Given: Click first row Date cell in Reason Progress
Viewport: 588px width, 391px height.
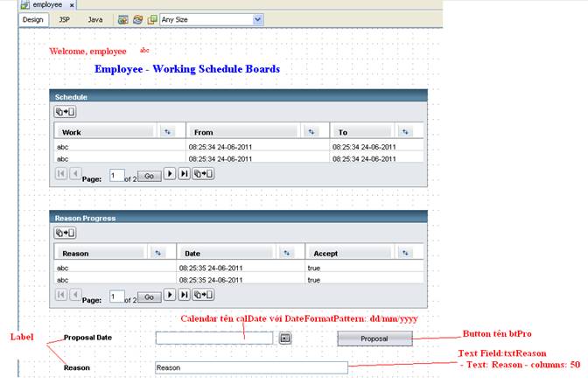Looking at the screenshot, I should (211, 268).
